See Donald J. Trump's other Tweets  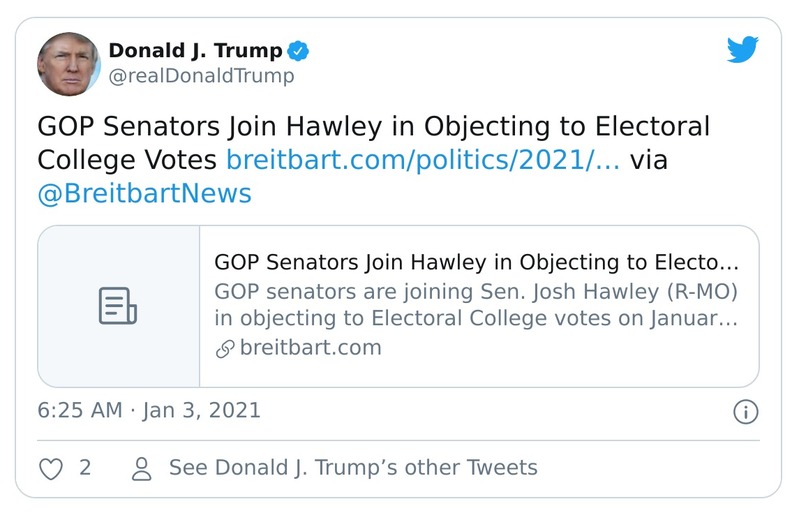353,467
